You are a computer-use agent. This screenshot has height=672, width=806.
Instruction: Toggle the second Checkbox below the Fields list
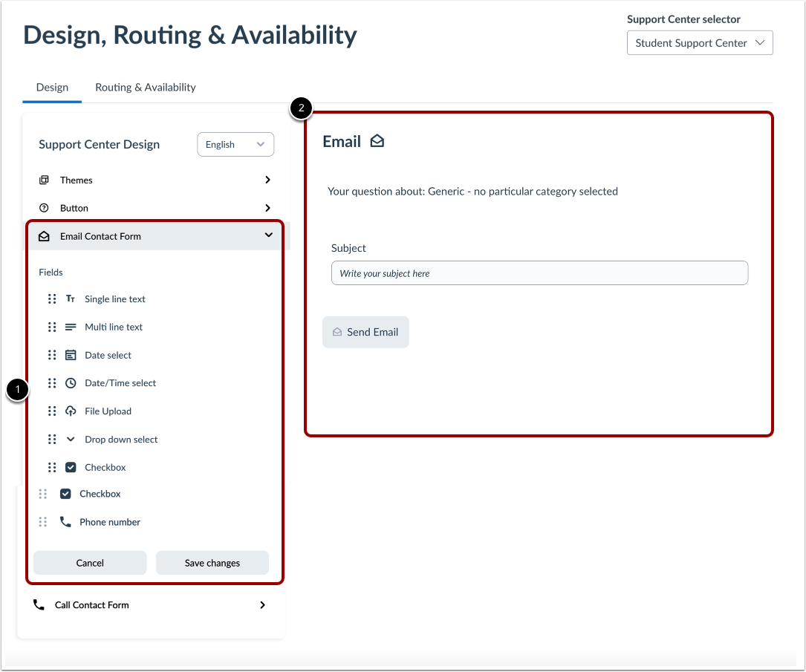[x=65, y=493]
